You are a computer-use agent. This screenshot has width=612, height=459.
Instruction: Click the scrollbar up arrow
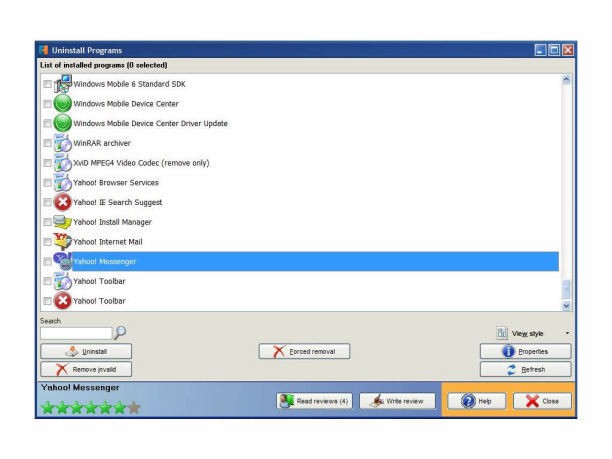[x=566, y=80]
